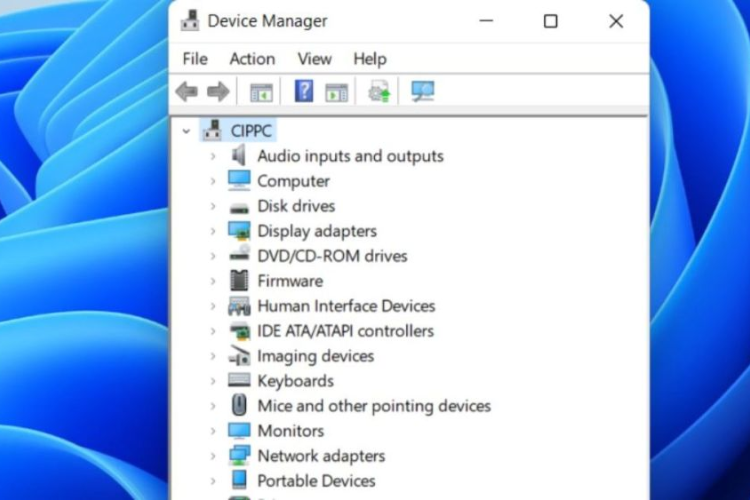Select the Firmware label
The height and width of the screenshot is (500, 750).
(x=290, y=281)
